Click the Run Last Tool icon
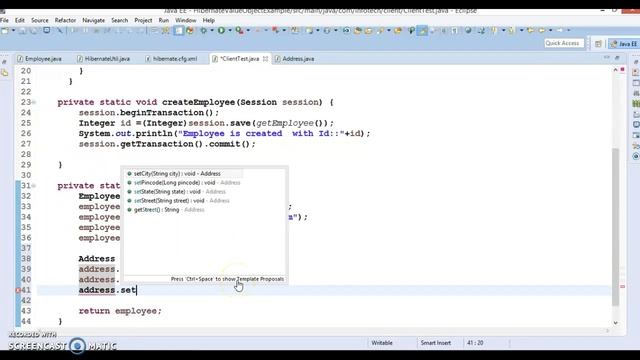The image size is (640, 360). pyautogui.click(x=240, y=30)
